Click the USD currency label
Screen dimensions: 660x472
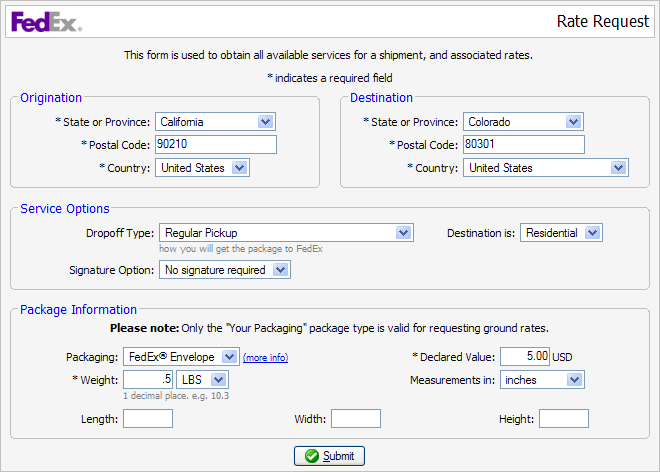pos(562,357)
